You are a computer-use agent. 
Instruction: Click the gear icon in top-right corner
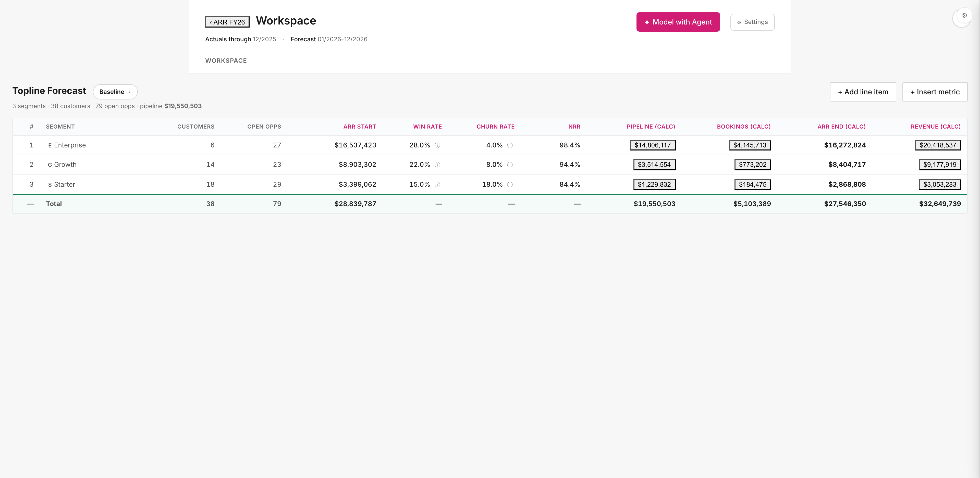pyautogui.click(x=964, y=16)
